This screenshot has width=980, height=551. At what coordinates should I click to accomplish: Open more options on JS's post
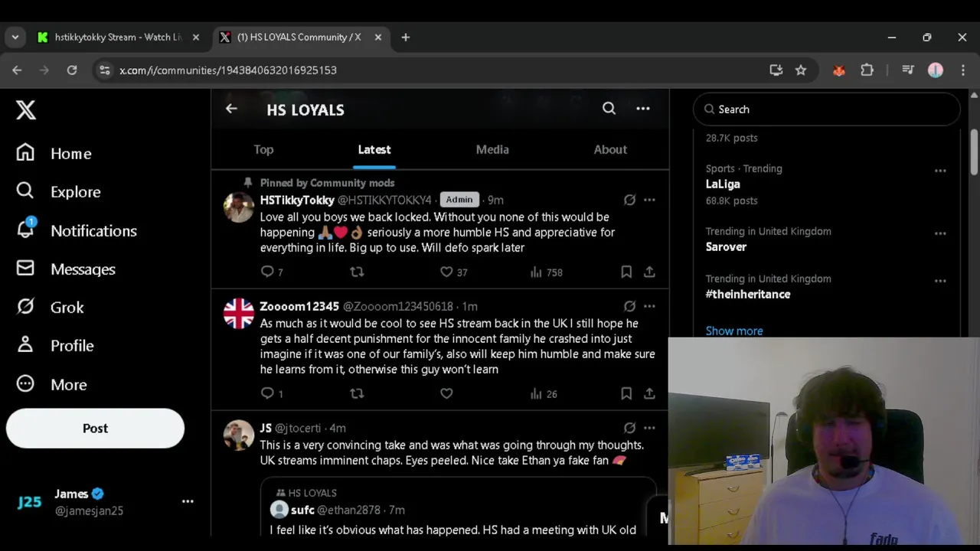click(649, 428)
